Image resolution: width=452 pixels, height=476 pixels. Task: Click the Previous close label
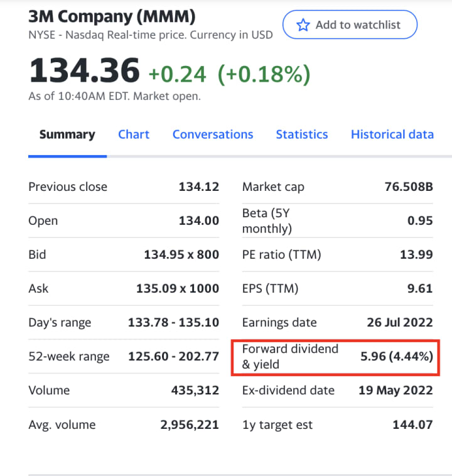click(68, 187)
